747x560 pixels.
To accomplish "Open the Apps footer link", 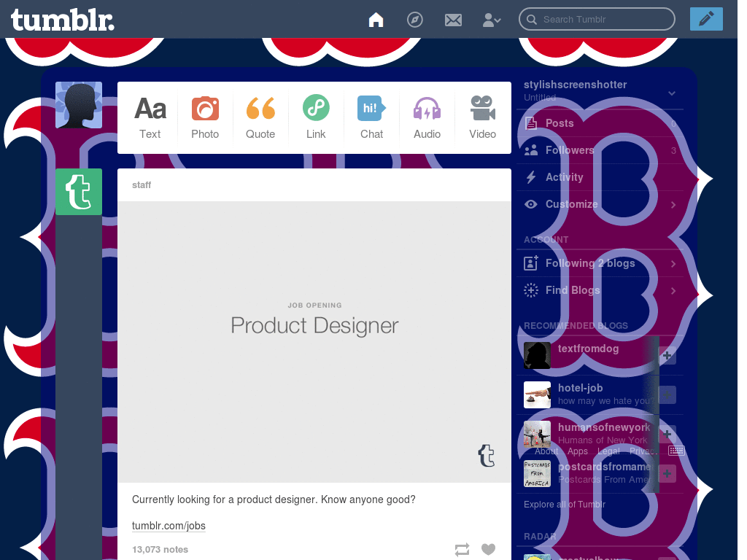I will click(578, 451).
